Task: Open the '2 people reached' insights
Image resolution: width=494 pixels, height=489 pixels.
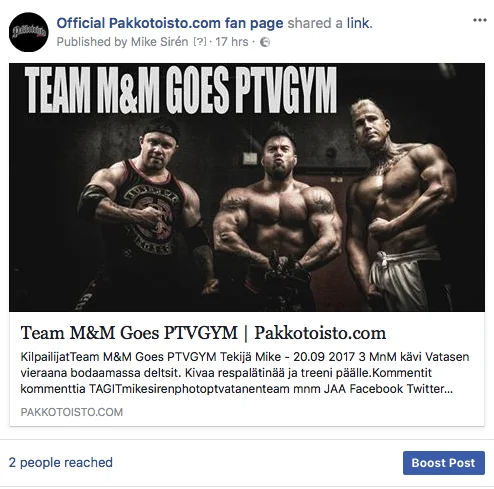Action: click(61, 462)
